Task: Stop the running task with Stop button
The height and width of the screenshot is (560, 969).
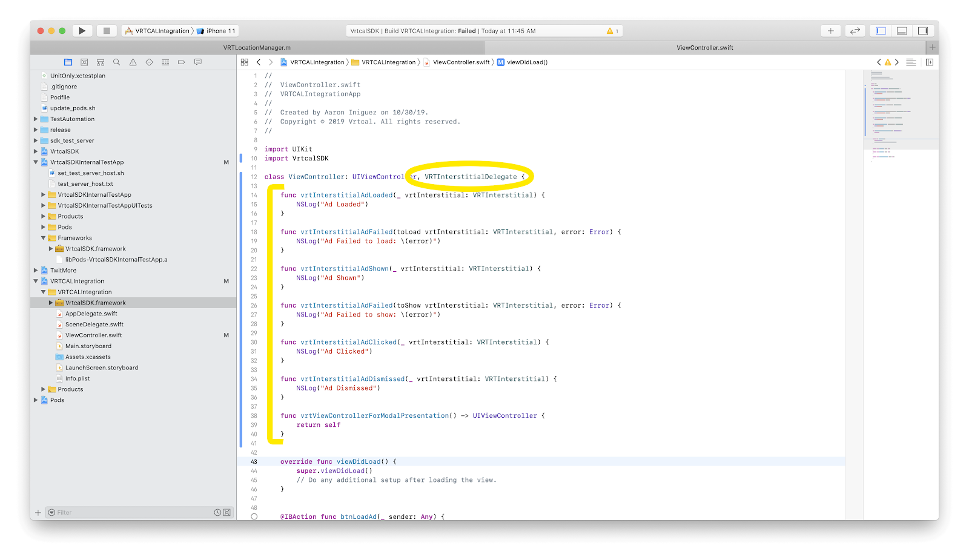Action: click(107, 31)
